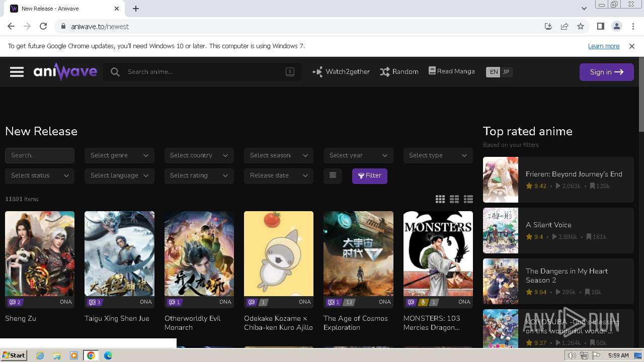Click the A Silent Voice thumbnail

pyautogui.click(x=501, y=230)
